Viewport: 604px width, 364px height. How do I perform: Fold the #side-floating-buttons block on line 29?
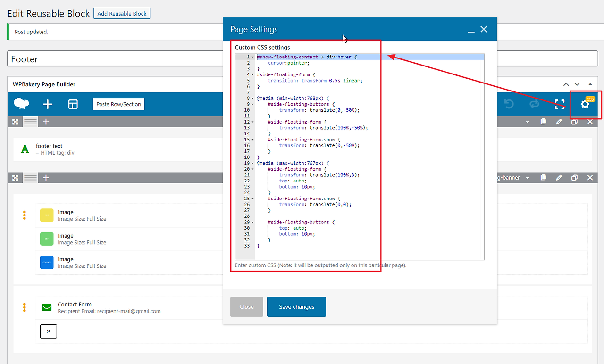pyautogui.click(x=252, y=222)
